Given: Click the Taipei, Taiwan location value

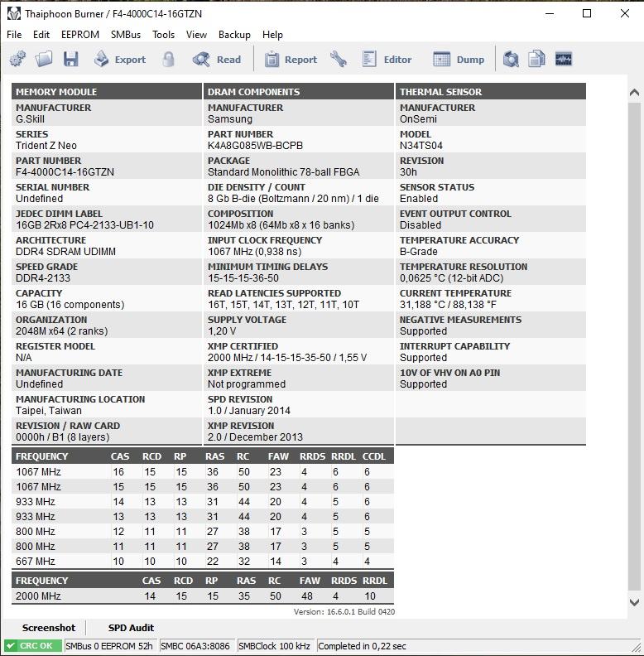Looking at the screenshot, I should coord(49,411).
